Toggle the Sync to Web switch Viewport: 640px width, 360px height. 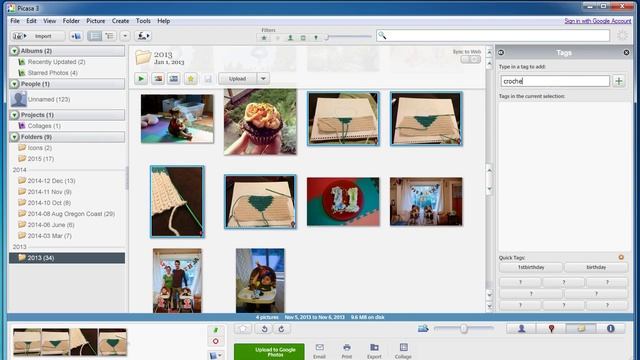click(x=471, y=60)
